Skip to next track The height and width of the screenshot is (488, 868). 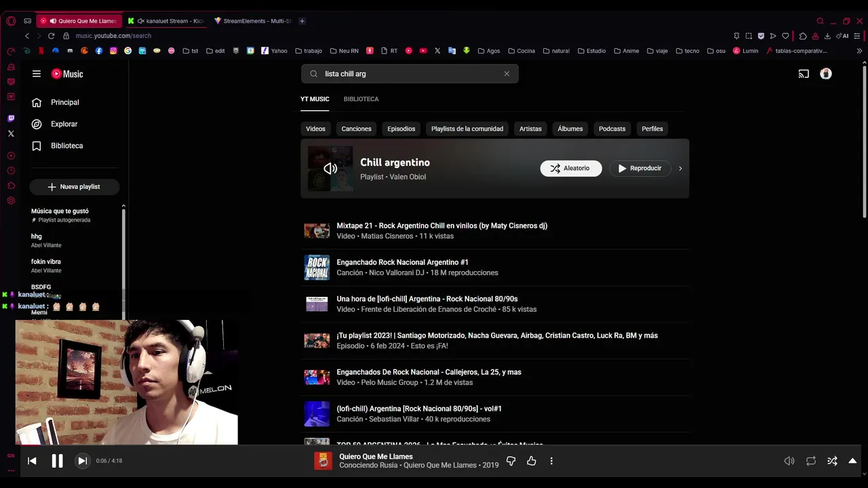click(82, 461)
